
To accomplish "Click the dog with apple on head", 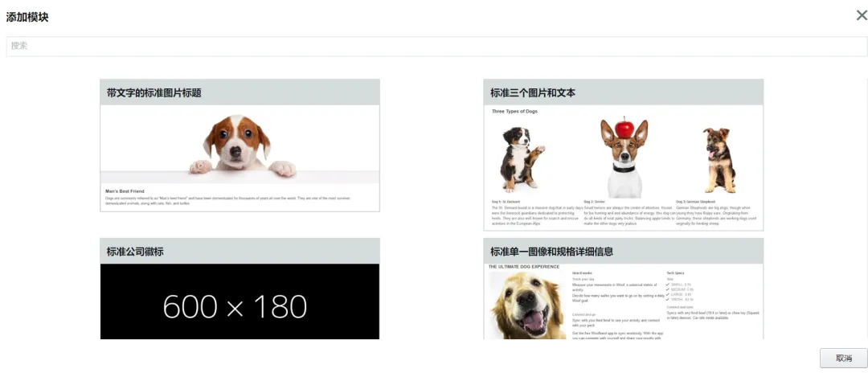I will point(624,158).
